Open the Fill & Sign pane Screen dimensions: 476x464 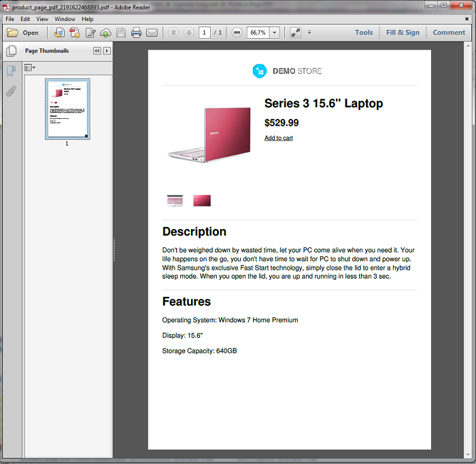coord(403,33)
